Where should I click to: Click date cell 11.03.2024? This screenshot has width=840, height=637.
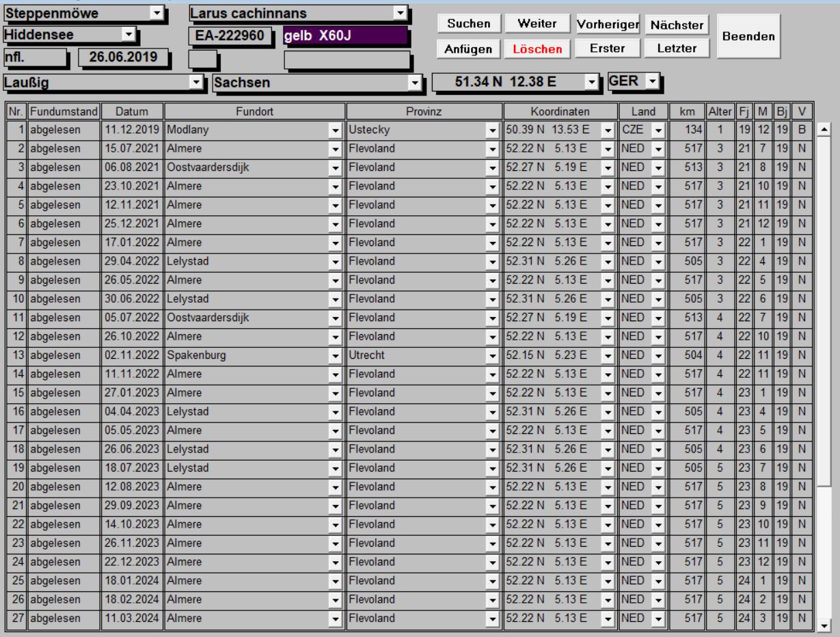[132, 618]
